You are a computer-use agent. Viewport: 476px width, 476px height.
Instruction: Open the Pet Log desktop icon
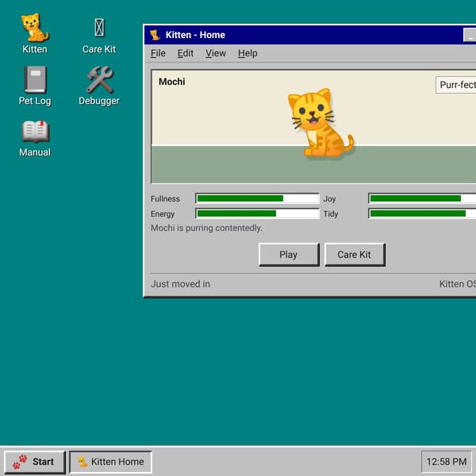pos(35,86)
